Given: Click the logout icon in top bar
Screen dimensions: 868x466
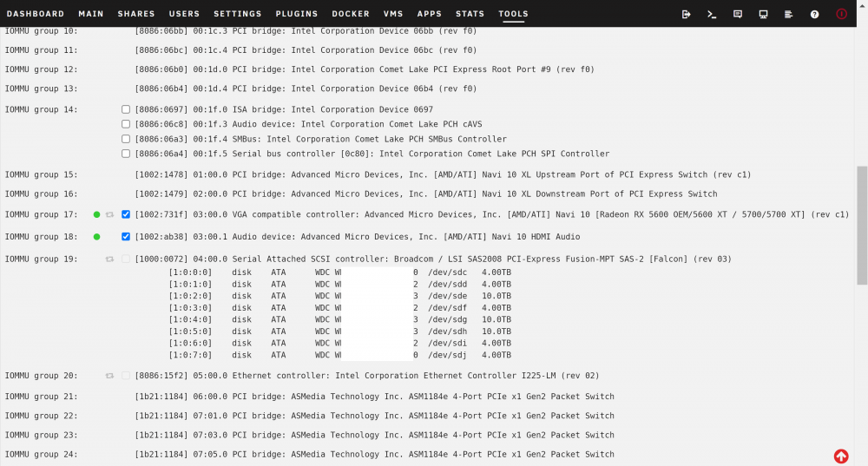Looking at the screenshot, I should [687, 15].
